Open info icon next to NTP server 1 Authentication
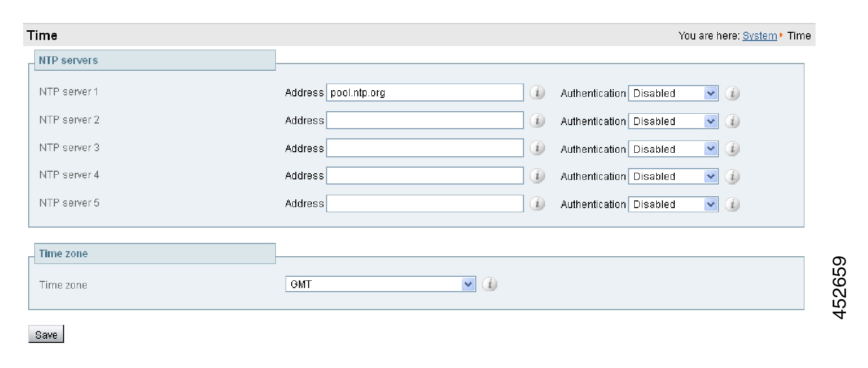This screenshot has width=868, height=368. pyautogui.click(x=732, y=93)
